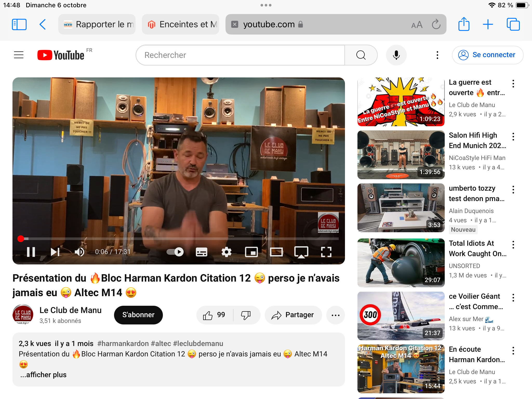Screen dimensions: 532x399
Task: Switch to the Rapporter le m tab
Action: 97,24
